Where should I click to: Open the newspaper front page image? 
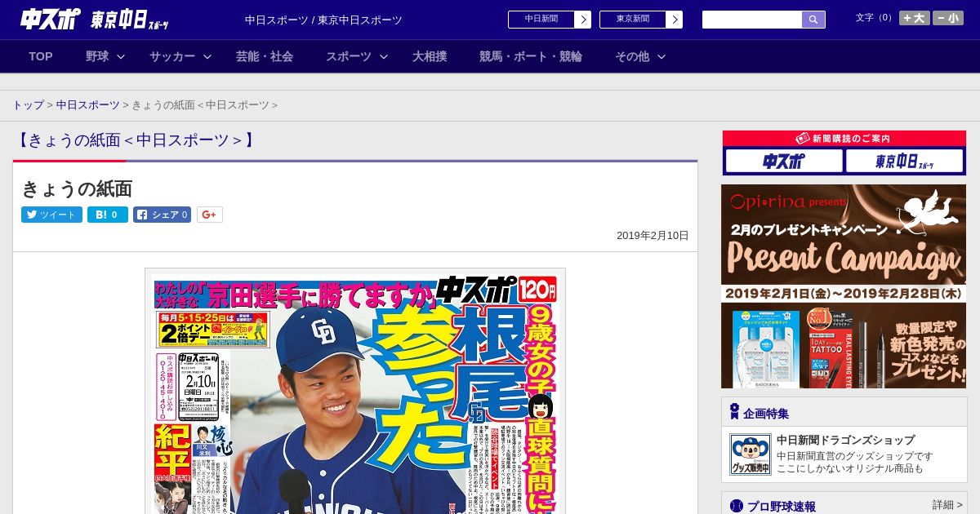pos(355,392)
